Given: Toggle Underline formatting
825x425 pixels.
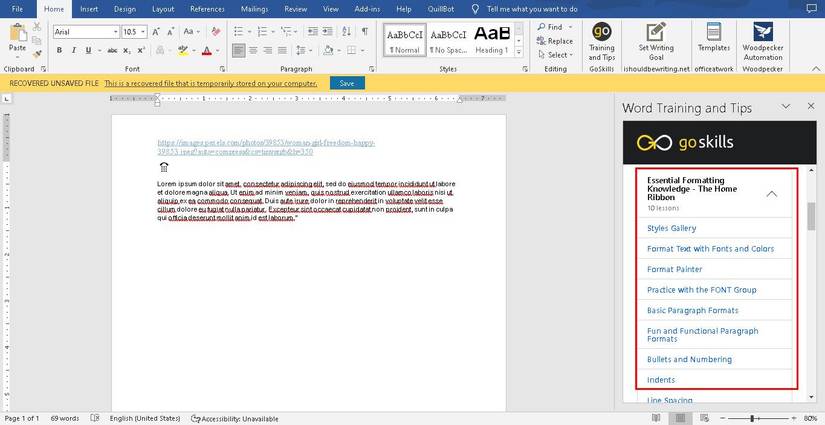Looking at the screenshot, I should (87, 50).
